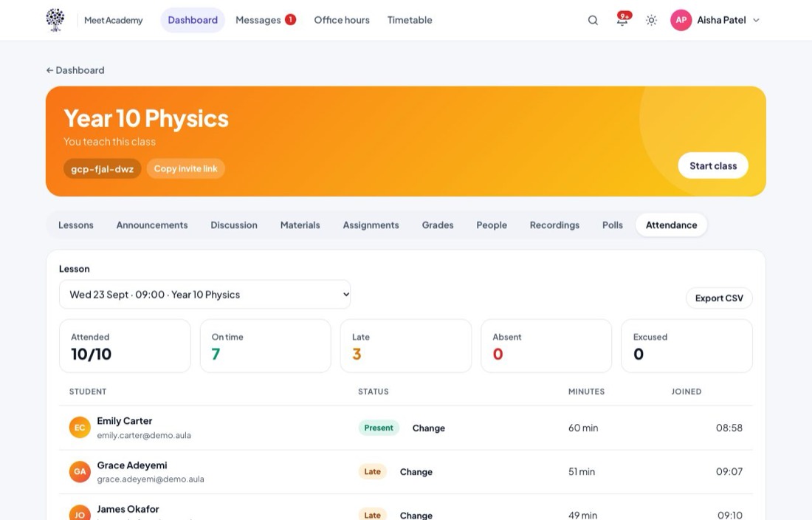Click the Present badge for Emily Carter
This screenshot has height=520, width=812.
click(379, 428)
